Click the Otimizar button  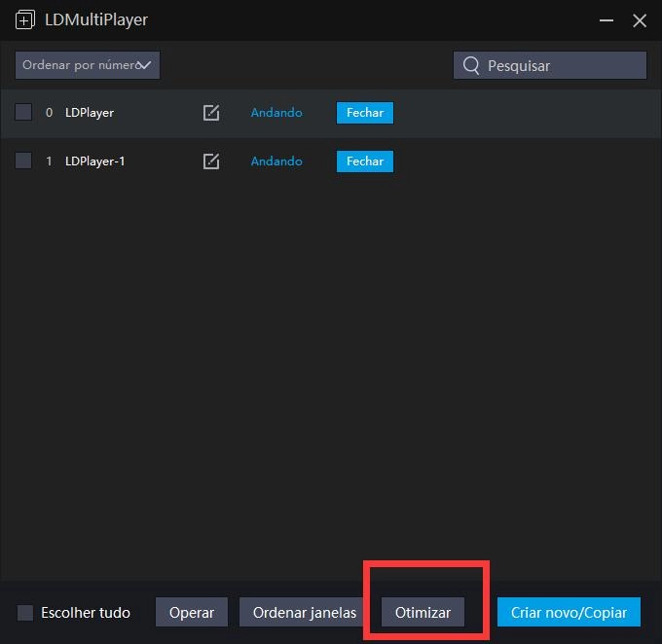[x=423, y=613]
